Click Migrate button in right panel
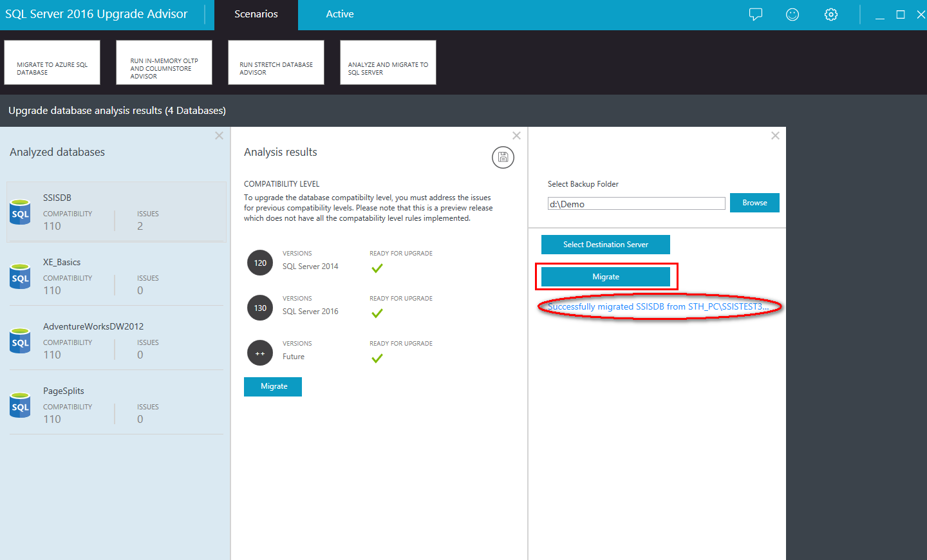 (x=606, y=277)
